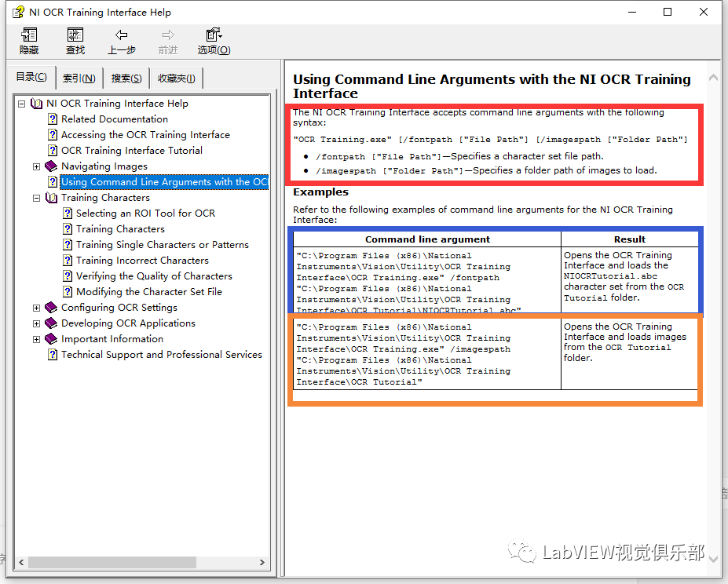This screenshot has width=728, height=584.
Task: Select the Navigating Images book entry
Action: 104,166
